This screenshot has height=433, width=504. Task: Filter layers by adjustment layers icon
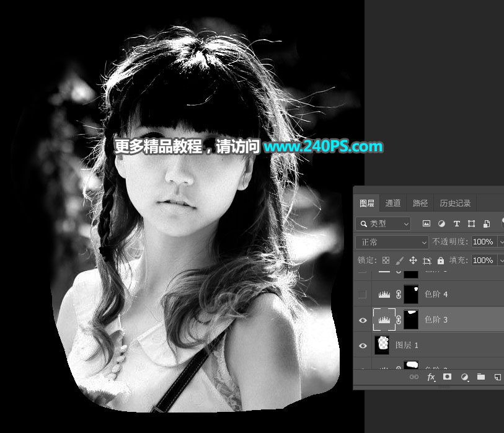[441, 223]
